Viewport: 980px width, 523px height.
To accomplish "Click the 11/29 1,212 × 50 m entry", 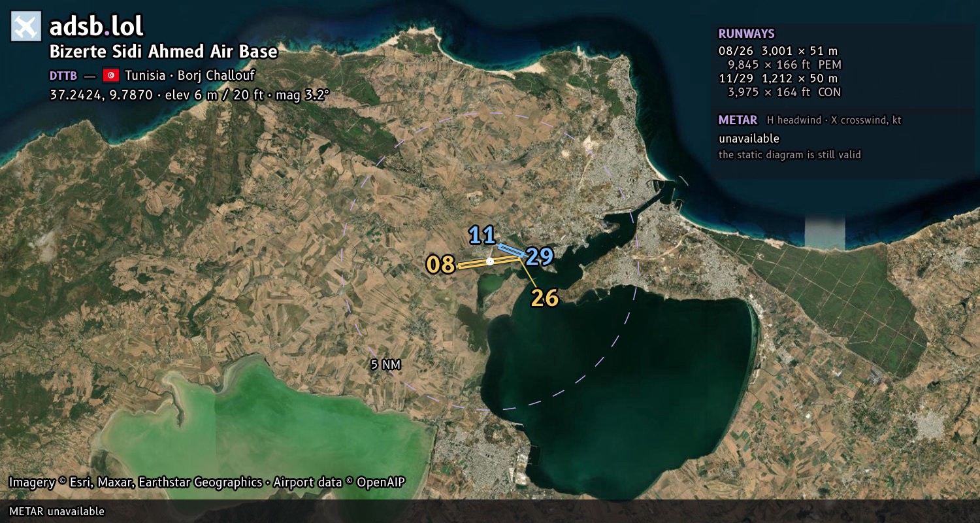I will point(778,78).
